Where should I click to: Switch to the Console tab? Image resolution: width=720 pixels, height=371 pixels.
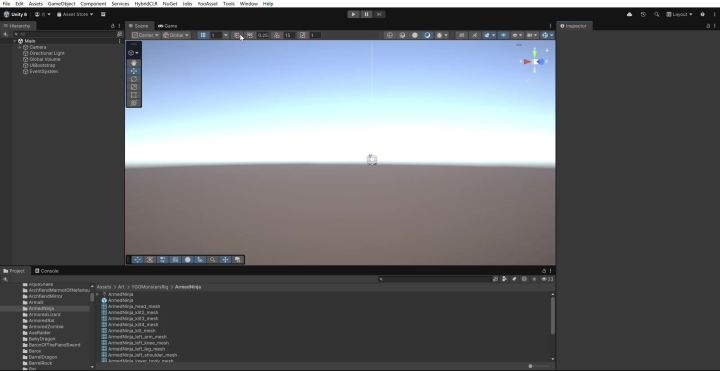(47, 271)
